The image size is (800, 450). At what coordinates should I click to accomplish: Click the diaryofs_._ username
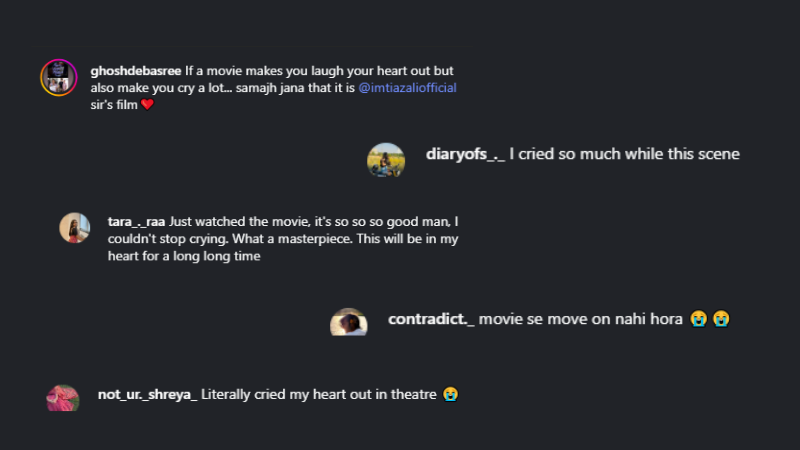tap(465, 154)
